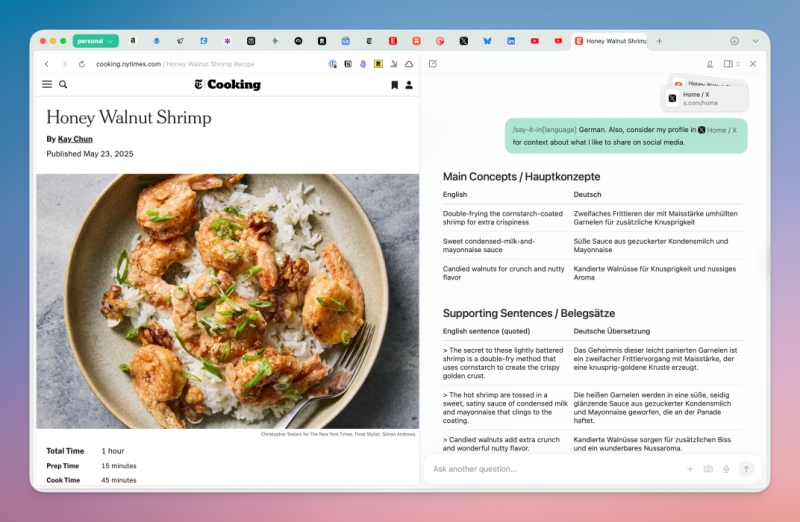Close the assistant side panel
The width and height of the screenshot is (800, 522).
[753, 64]
